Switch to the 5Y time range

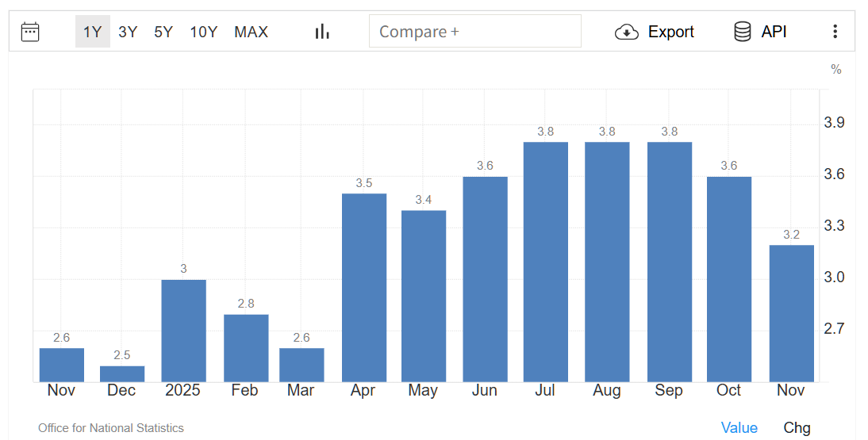pyautogui.click(x=163, y=32)
